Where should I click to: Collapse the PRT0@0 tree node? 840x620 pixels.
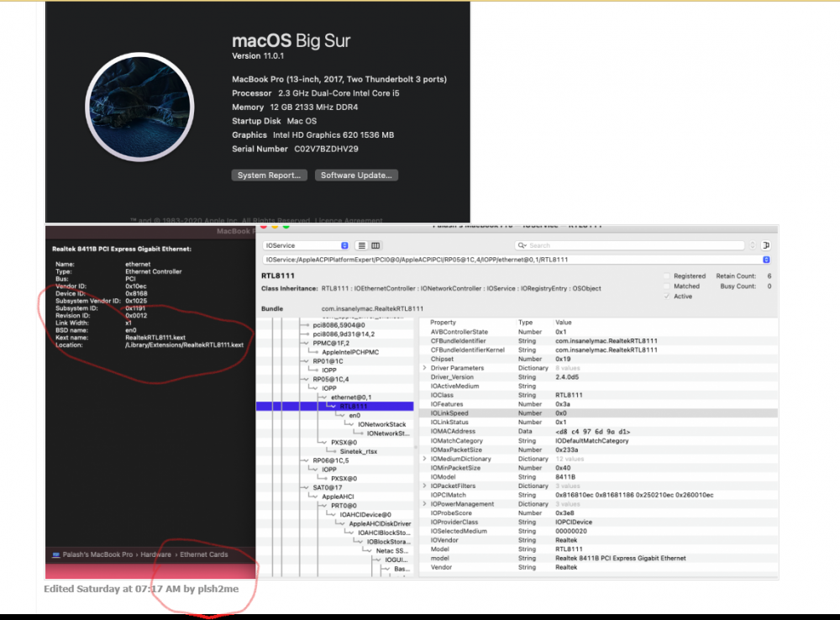point(323,506)
